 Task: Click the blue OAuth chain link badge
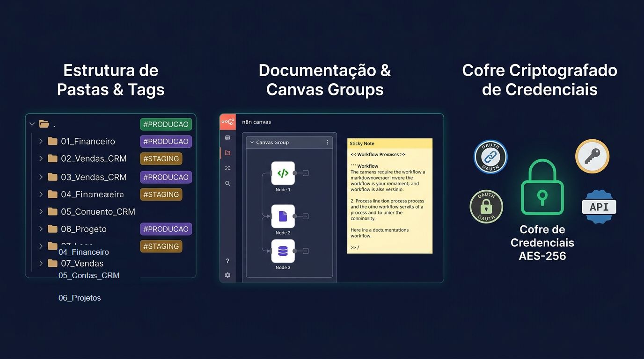490,157
